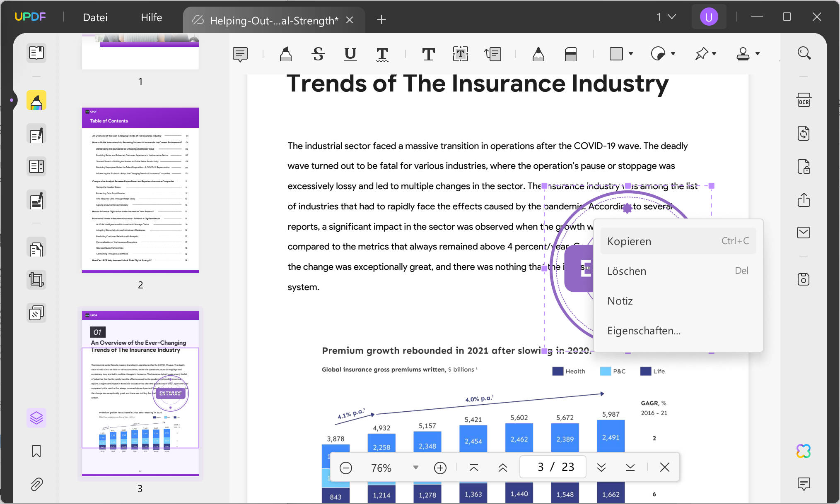Open the OCR recognition tool
The height and width of the screenshot is (504, 840).
pos(804,101)
